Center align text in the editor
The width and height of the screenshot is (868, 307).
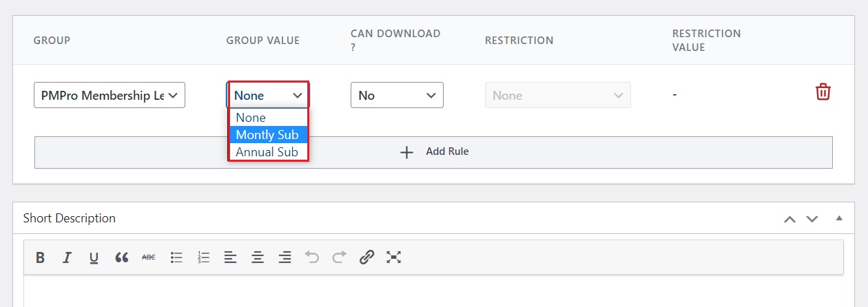point(258,257)
